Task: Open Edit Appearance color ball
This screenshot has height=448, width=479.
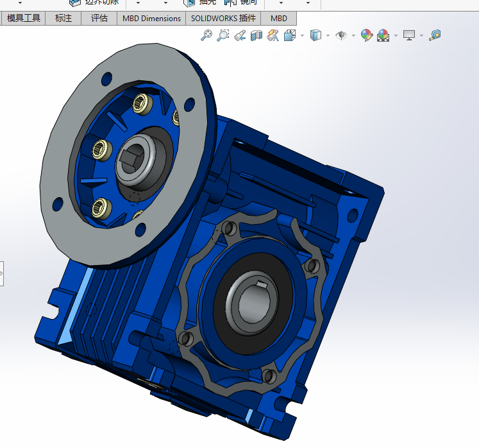Action: (x=366, y=35)
